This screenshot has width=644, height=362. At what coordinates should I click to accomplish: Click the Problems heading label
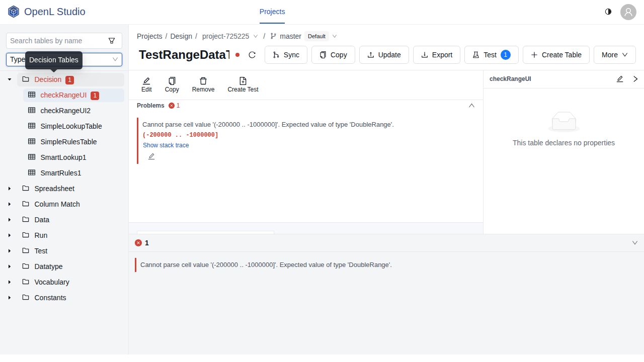150,106
